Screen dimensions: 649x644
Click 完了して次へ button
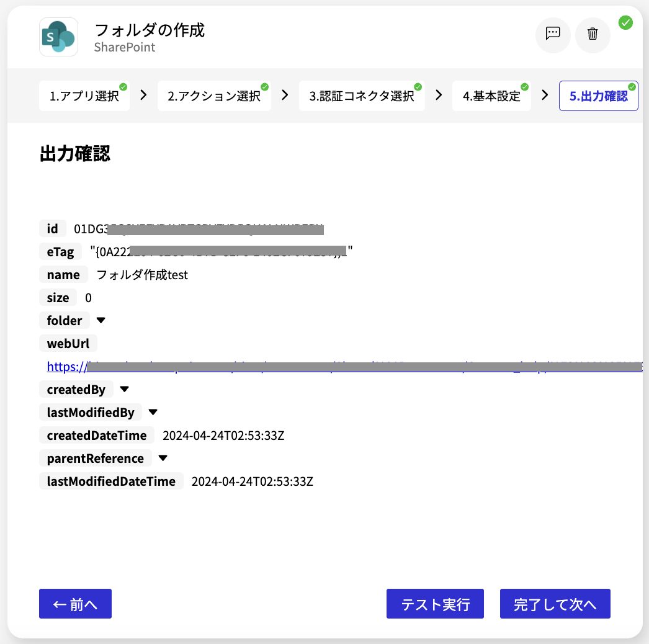coord(555,604)
